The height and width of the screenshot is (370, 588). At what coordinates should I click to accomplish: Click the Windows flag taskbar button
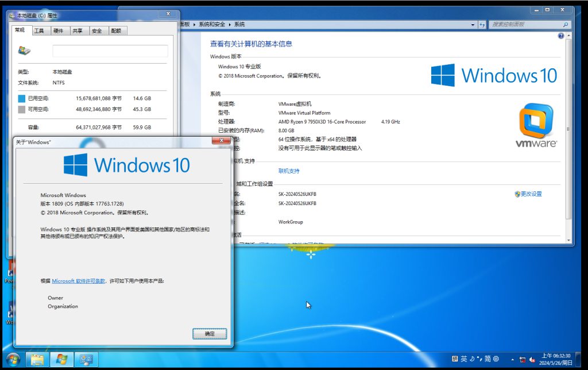click(x=61, y=360)
